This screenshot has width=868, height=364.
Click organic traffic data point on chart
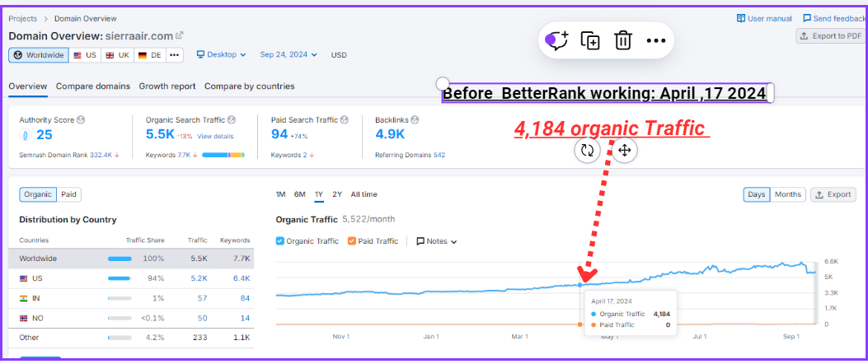tap(580, 285)
